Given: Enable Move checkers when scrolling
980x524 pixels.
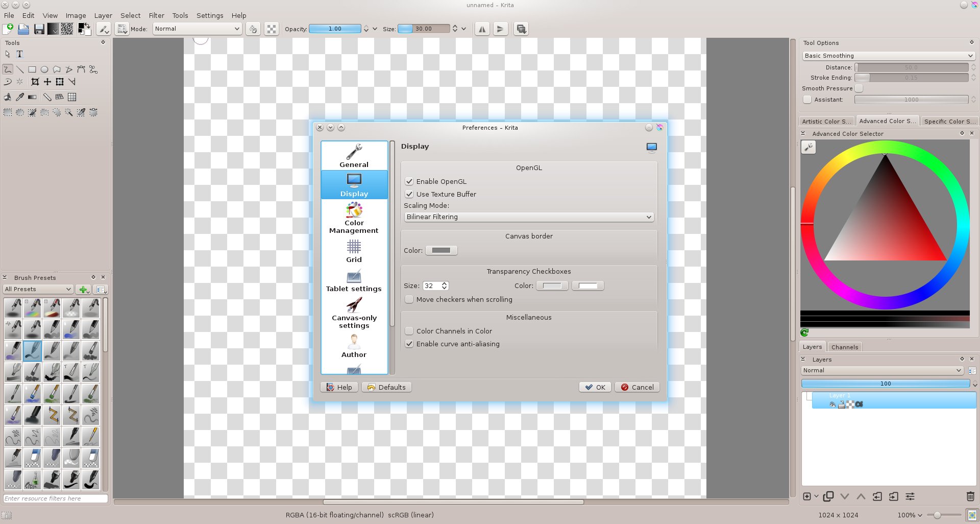Looking at the screenshot, I should (x=409, y=299).
